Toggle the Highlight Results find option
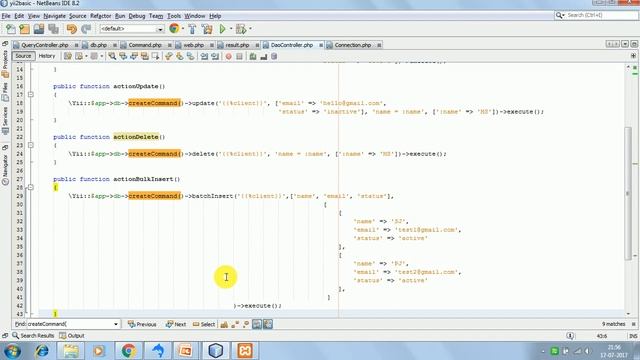Image resolution: width=640 pixels, height=360 pixels. click(x=257, y=324)
